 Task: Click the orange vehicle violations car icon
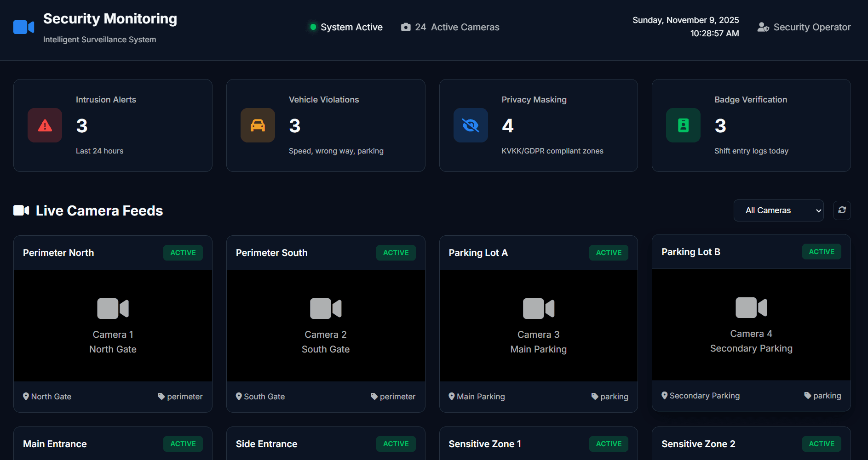tap(258, 125)
